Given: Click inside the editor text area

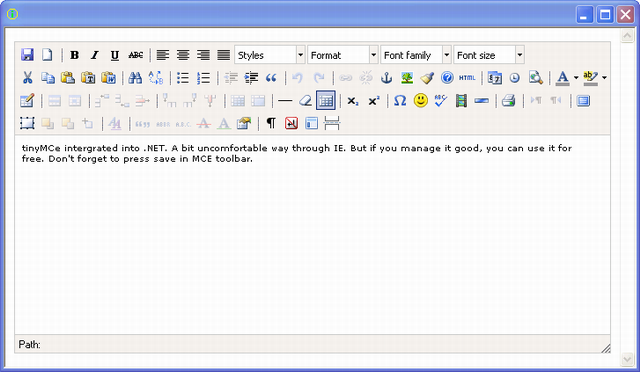Looking at the screenshot, I should tap(312, 235).
